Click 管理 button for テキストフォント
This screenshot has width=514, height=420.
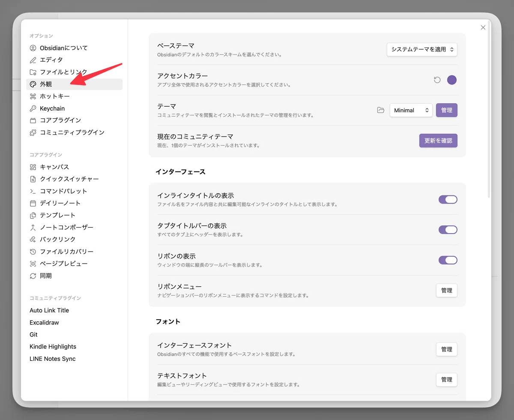(447, 380)
